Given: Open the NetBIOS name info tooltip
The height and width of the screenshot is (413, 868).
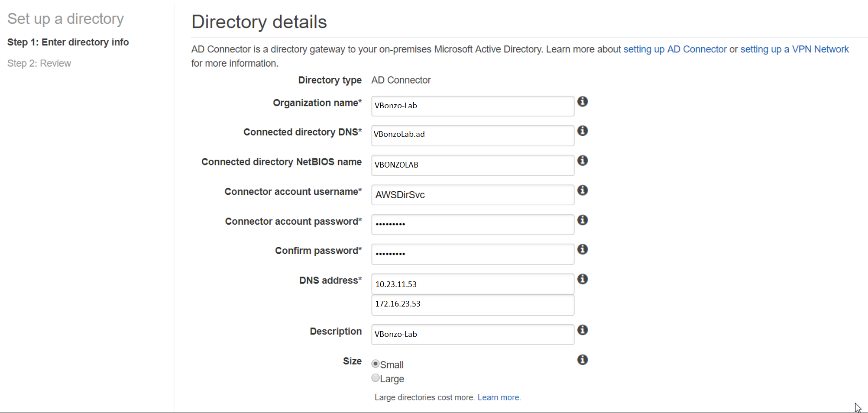Looking at the screenshot, I should (x=583, y=160).
